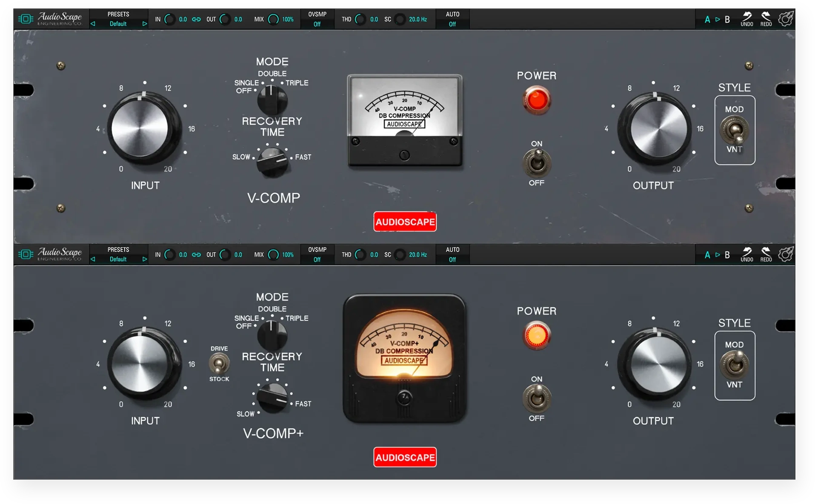Screen dimensions: 815x504
Task: Click the RECOVERY TIME knob on V-COMP+
Action: coord(272,398)
